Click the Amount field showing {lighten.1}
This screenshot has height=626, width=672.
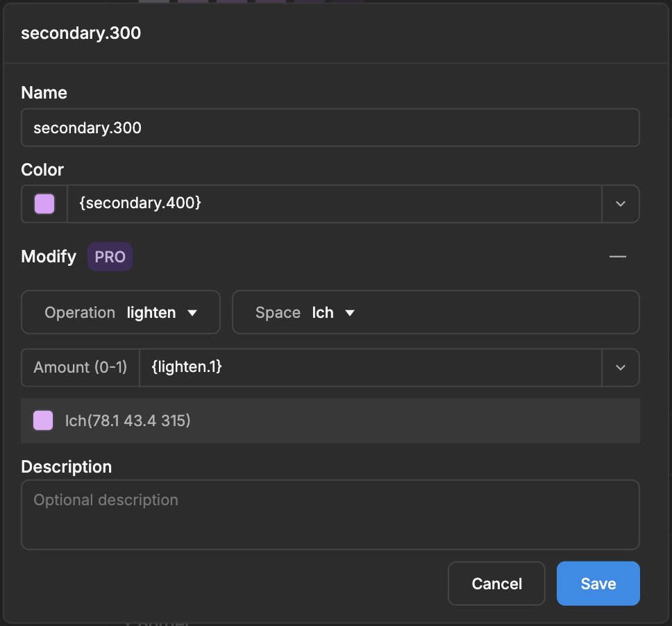point(370,367)
